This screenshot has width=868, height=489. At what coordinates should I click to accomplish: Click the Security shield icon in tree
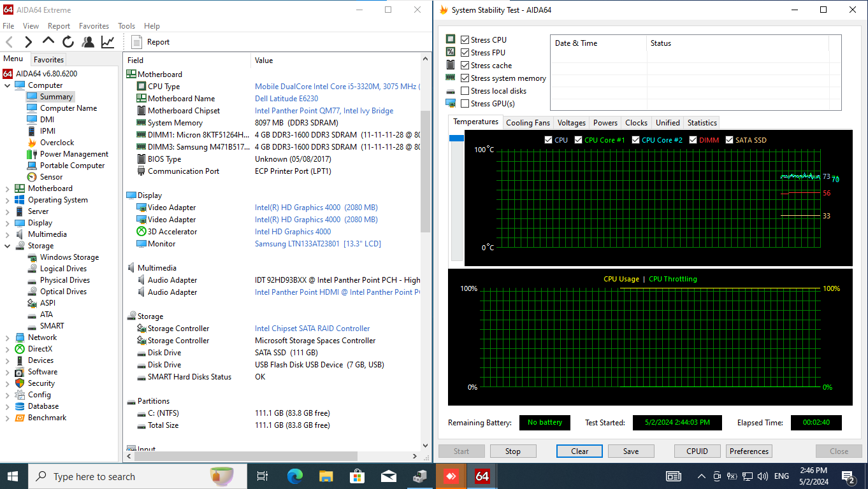tap(20, 383)
